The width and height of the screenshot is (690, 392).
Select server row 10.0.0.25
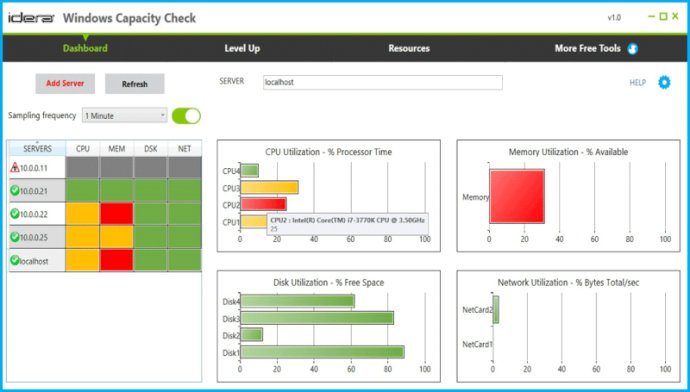click(105, 237)
